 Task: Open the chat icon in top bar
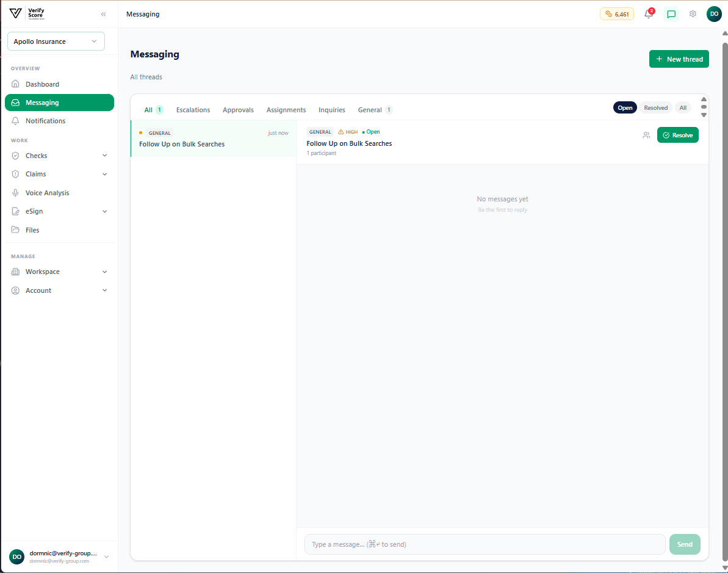click(x=671, y=14)
